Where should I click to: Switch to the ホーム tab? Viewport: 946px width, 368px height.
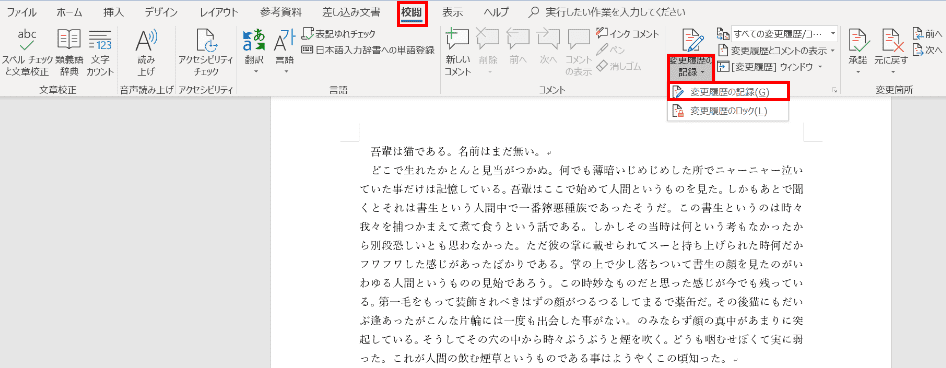click(69, 12)
